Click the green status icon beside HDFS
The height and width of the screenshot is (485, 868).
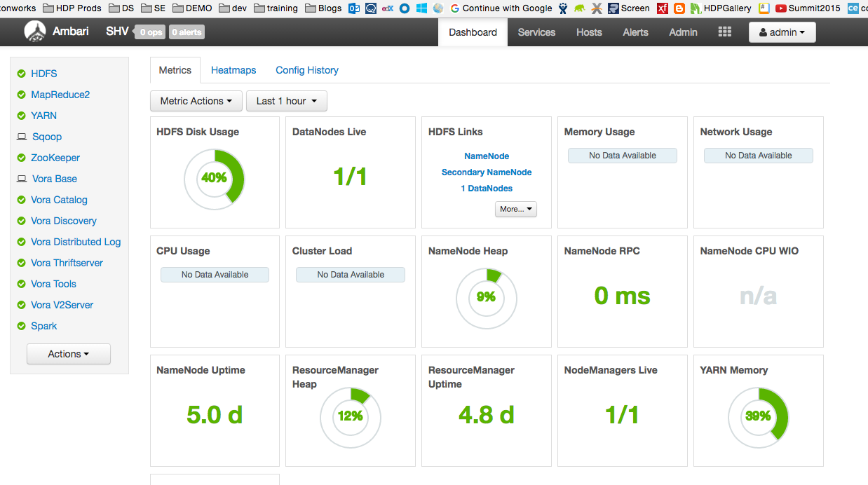pos(20,74)
